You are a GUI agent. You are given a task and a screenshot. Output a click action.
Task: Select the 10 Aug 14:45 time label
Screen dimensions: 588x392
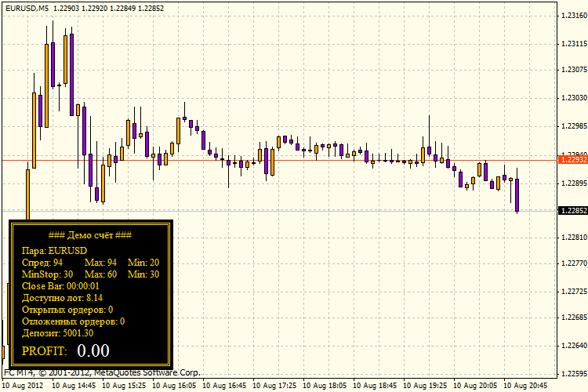coord(74,385)
